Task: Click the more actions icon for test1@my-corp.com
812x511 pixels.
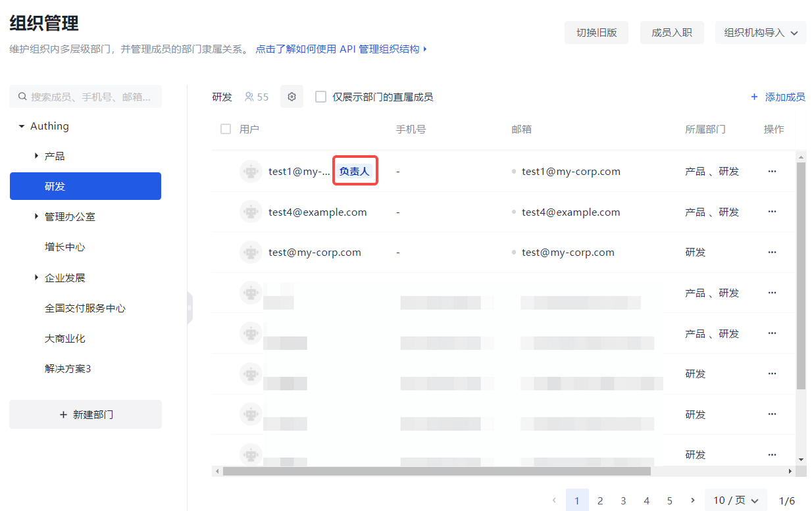Action: [x=772, y=171]
